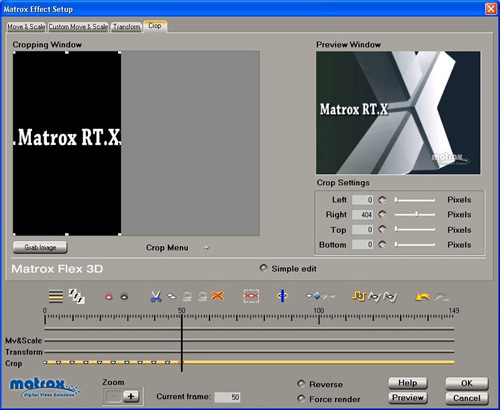The height and width of the screenshot is (410, 500).
Task: Cancel the effect setup
Action: [467, 398]
